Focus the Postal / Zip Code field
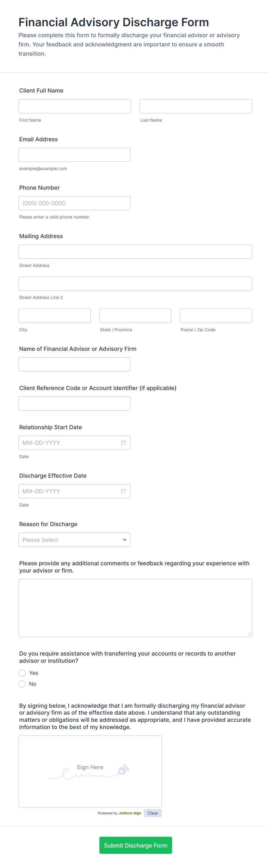Screen dimensions: 268x868 216,315
